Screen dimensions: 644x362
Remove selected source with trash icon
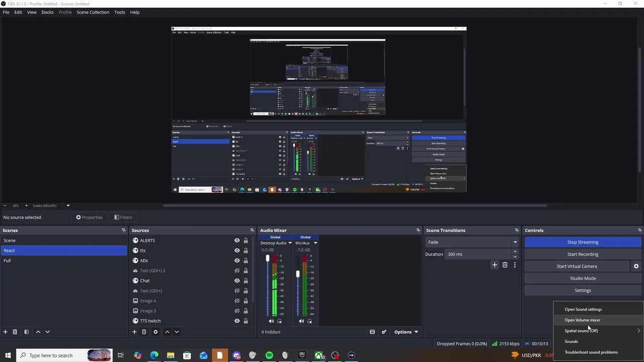[144, 332]
